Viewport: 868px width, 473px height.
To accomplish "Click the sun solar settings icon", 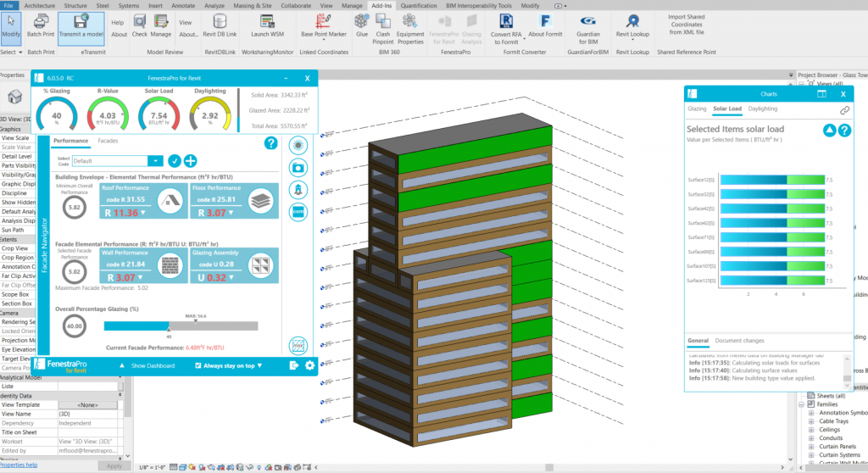I will 298,146.
